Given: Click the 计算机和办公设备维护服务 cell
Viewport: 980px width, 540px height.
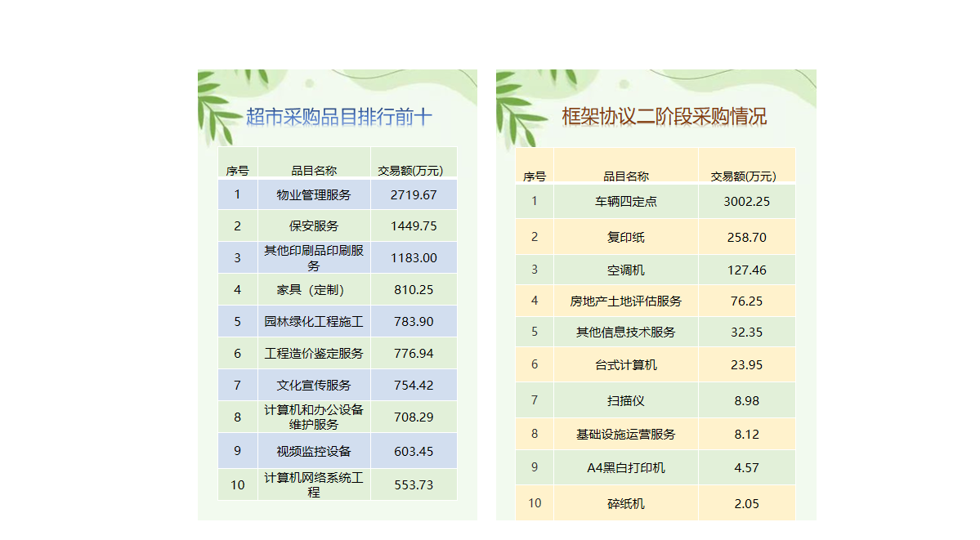Looking at the screenshot, I should point(314,417).
